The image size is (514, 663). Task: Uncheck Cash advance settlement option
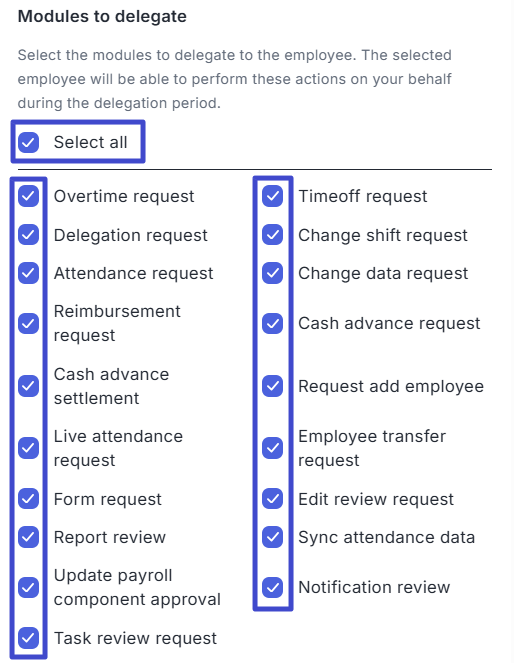[28, 386]
